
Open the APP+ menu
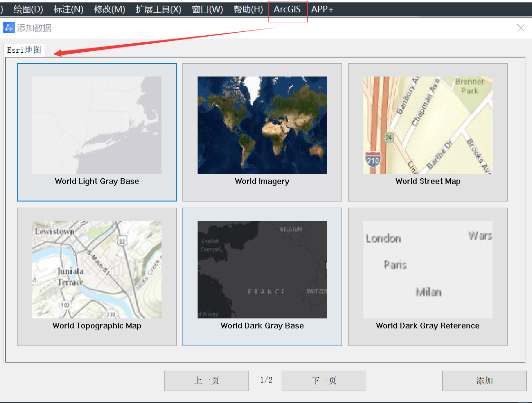click(x=322, y=10)
